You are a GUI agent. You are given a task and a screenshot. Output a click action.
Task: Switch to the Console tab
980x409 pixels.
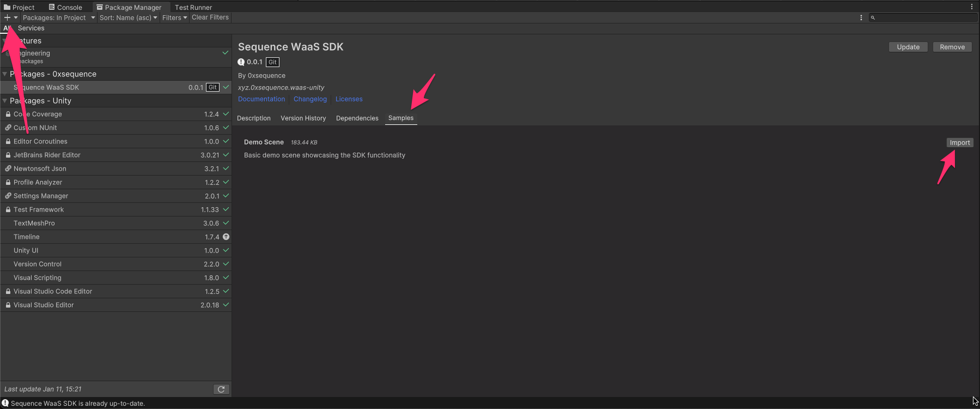pos(65,7)
